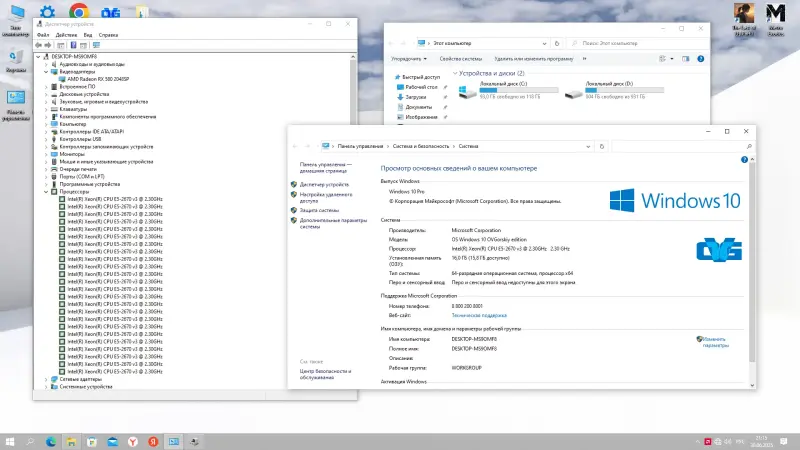Screen dimensions: 800x450
Task: Click the scan for hardware changes monitor icon
Action: [96, 45]
